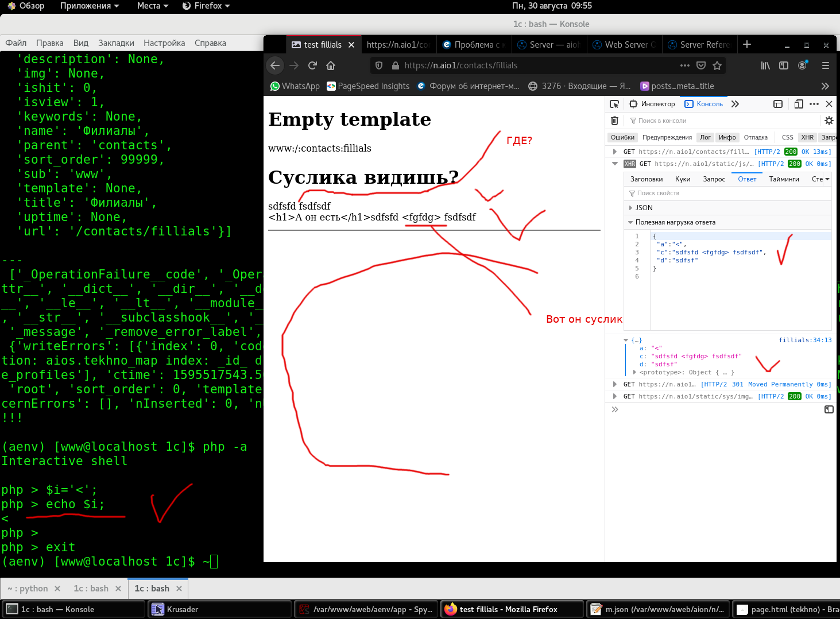The image size is (840, 619).
Task: Bookmark this page with the star
Action: tap(717, 65)
